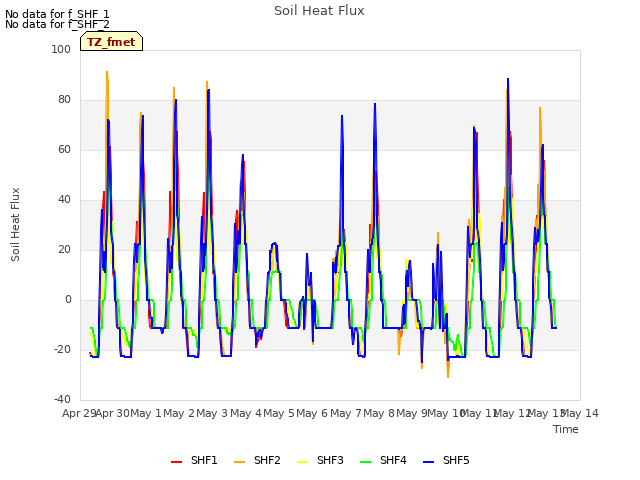
Task: Click the orange SHF2 minimum near -31 on May 10
Action: point(448,377)
